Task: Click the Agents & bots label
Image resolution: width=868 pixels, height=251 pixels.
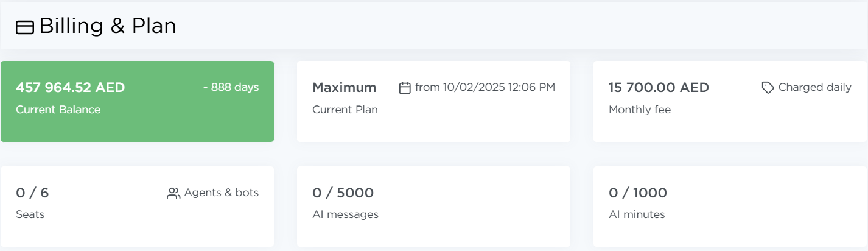Action: tap(222, 193)
